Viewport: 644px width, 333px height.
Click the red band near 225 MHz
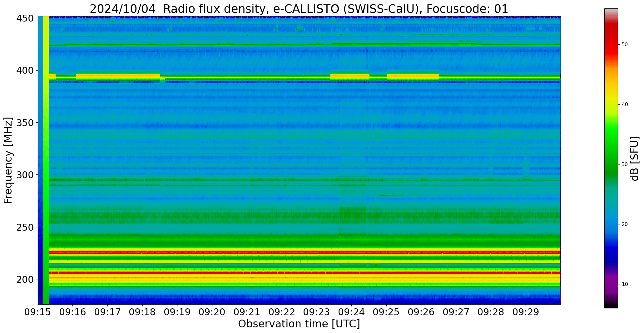305,252
